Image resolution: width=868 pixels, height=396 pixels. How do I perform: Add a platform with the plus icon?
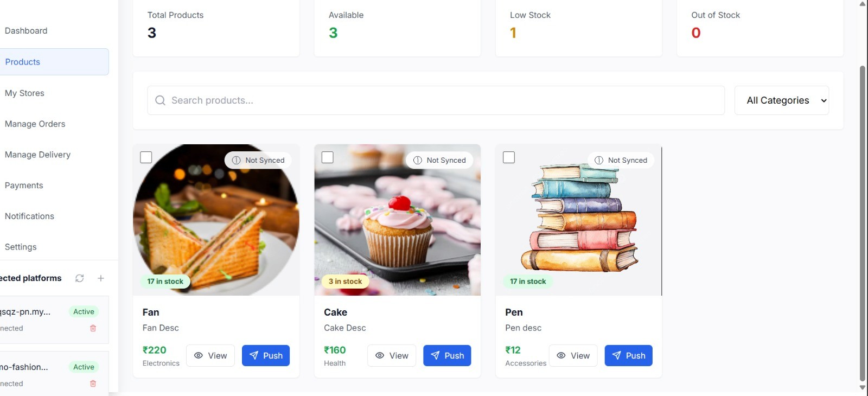(x=101, y=278)
